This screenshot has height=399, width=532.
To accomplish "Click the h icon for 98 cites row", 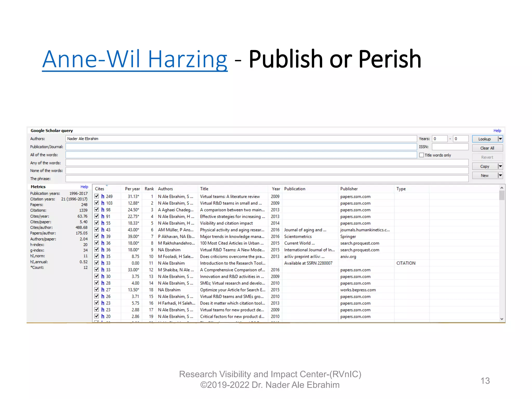I will (x=103, y=210).
